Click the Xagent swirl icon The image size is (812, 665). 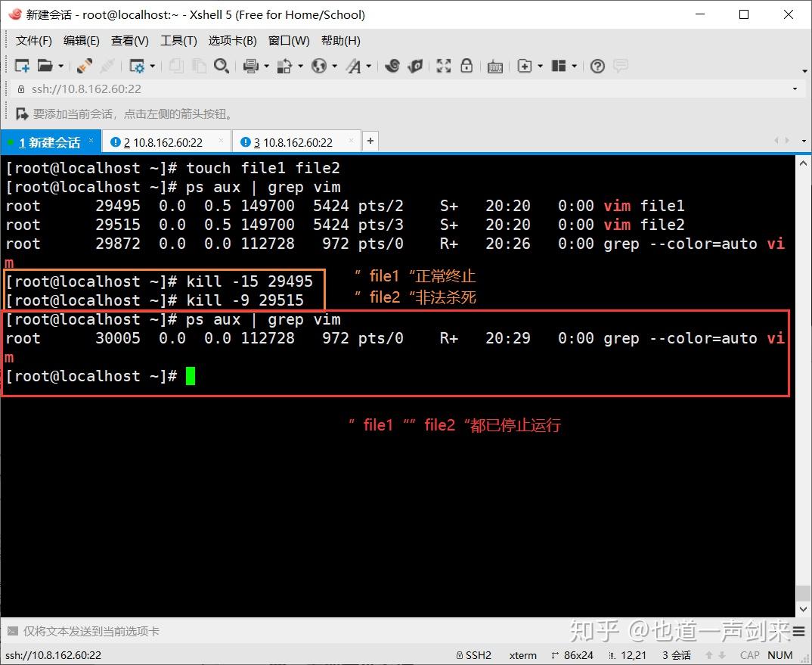click(392, 66)
